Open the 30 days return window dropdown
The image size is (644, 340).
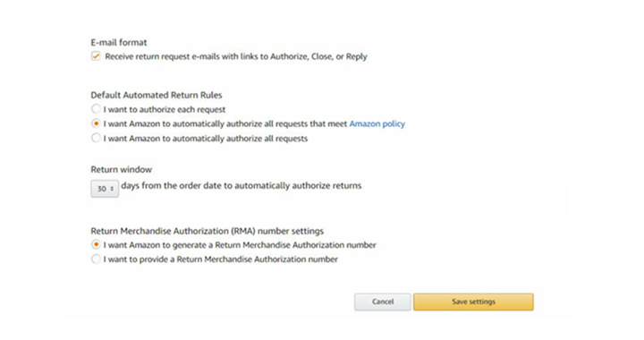[x=105, y=189]
